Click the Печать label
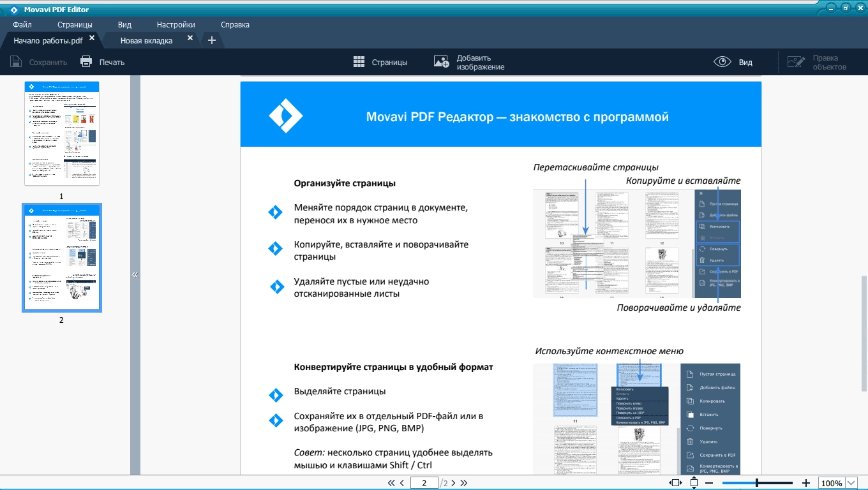868x490 pixels. point(112,63)
